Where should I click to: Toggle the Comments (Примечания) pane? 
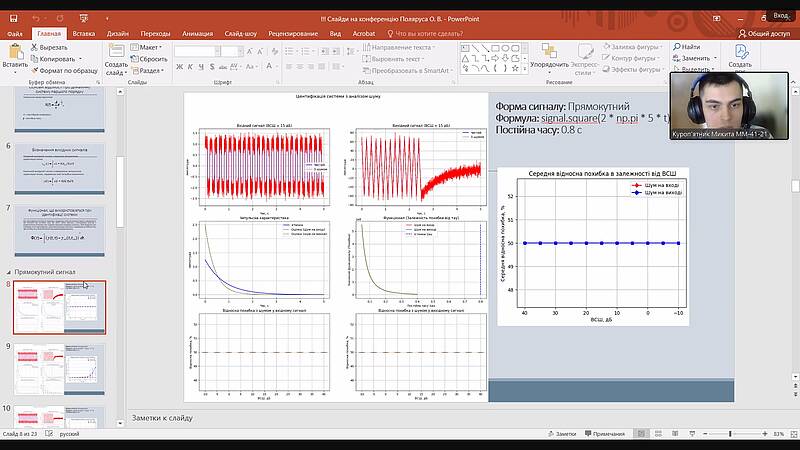(602, 433)
